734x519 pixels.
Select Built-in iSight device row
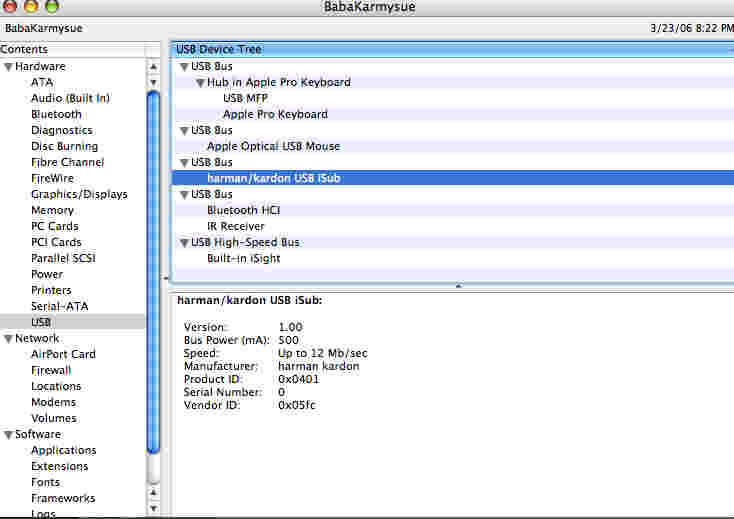tap(453, 258)
